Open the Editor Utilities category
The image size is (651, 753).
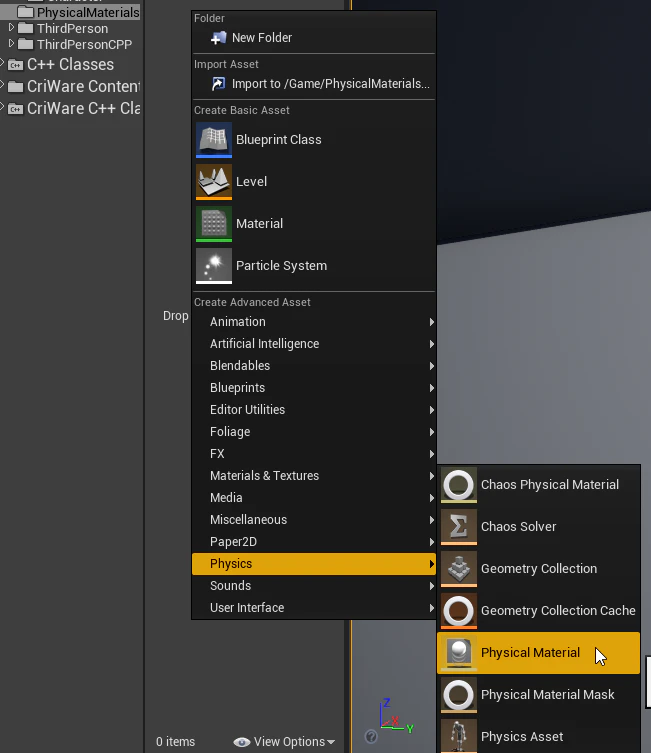[313, 410]
